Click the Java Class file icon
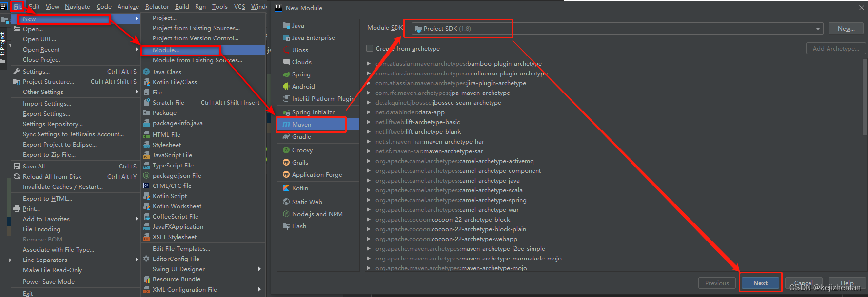 (146, 72)
